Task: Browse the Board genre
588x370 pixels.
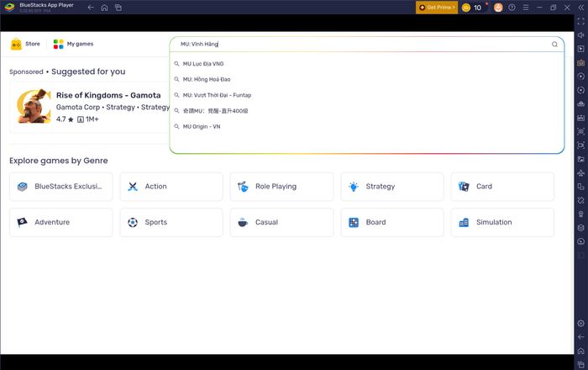Action: 392,223
